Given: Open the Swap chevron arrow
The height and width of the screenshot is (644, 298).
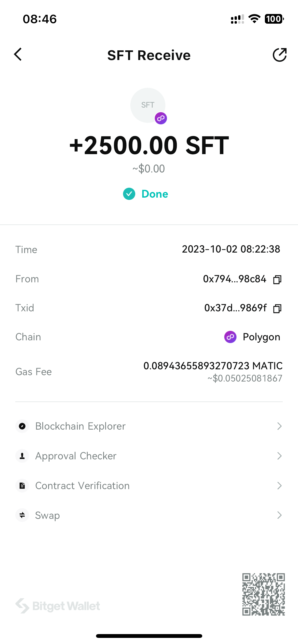Looking at the screenshot, I should pos(279,515).
